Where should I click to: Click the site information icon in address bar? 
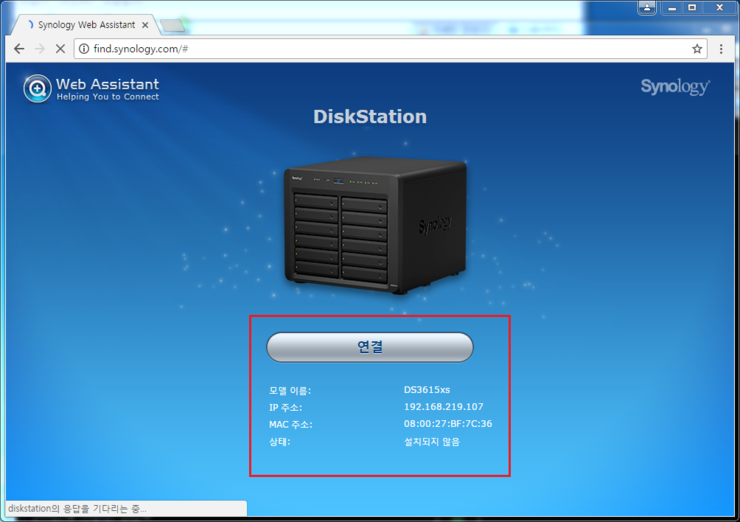coord(84,49)
